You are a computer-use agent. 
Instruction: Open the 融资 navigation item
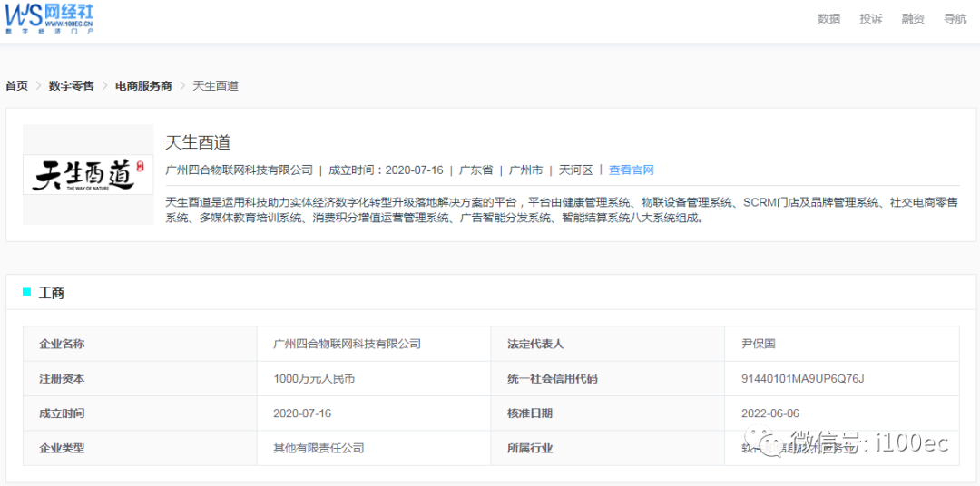[x=913, y=19]
